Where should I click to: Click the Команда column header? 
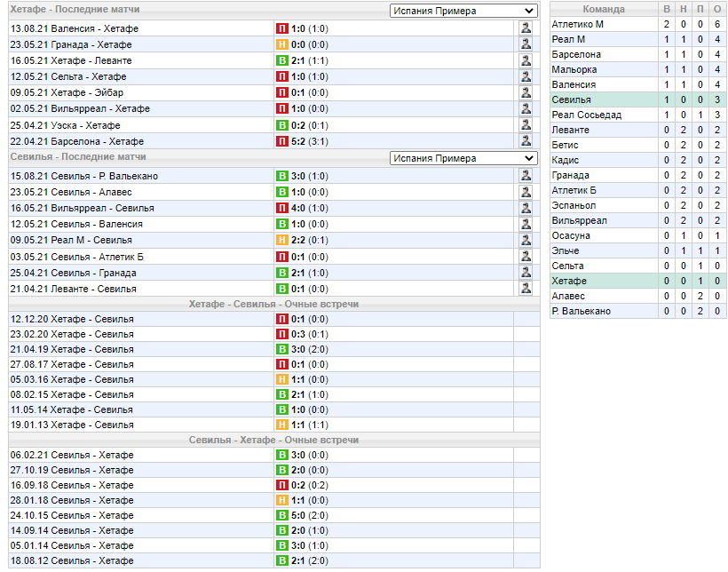pyautogui.click(x=604, y=9)
